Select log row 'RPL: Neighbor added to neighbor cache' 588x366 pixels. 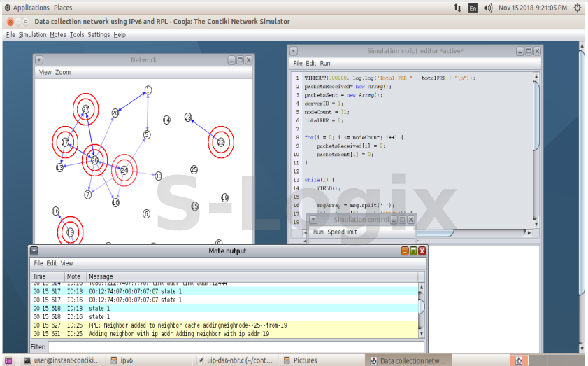224,325
